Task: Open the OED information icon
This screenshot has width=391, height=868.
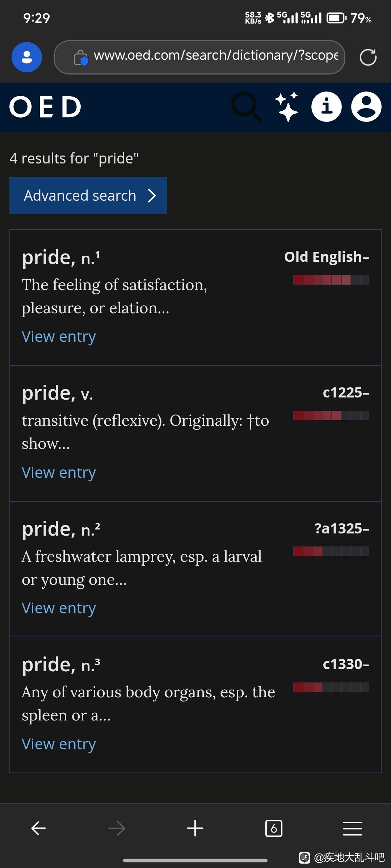Action: point(327,107)
